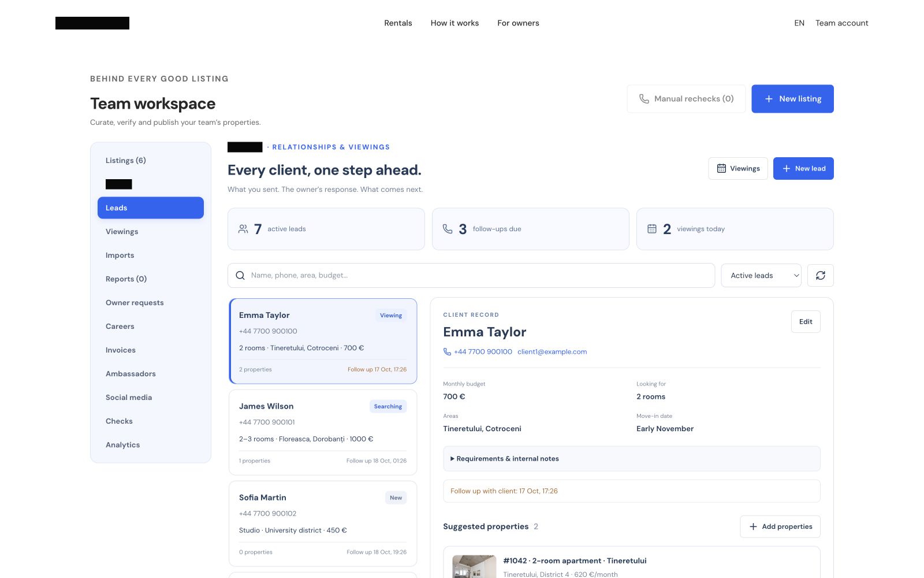Image resolution: width=924 pixels, height=578 pixels.
Task: Open Ambassadors sidebar item
Action: (151, 374)
